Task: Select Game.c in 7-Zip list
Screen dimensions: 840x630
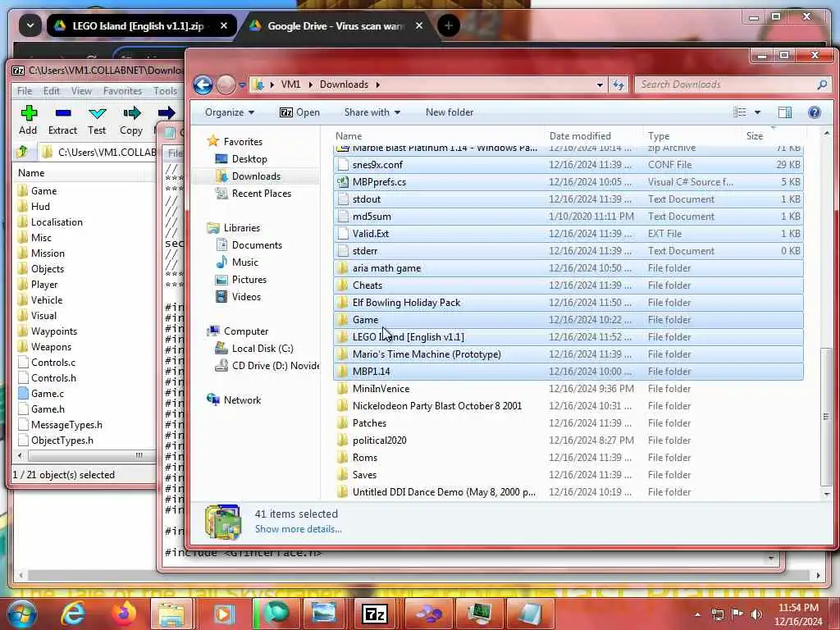Action: tap(47, 394)
